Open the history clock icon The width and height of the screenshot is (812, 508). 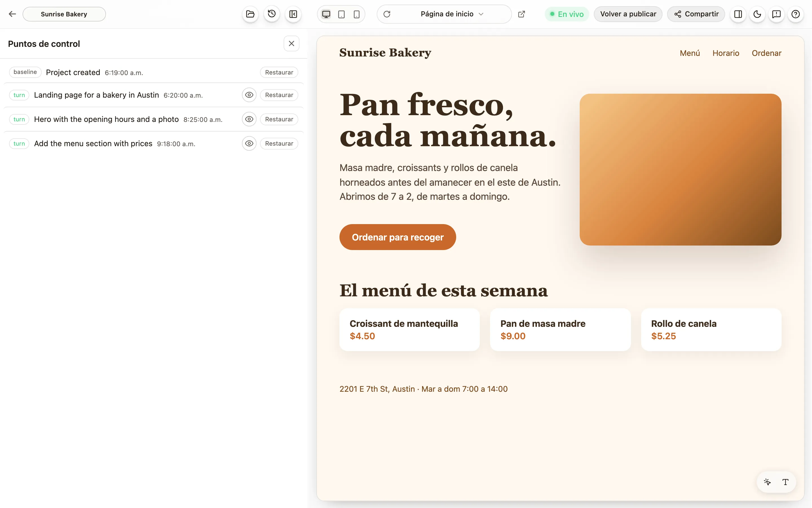pos(272,14)
